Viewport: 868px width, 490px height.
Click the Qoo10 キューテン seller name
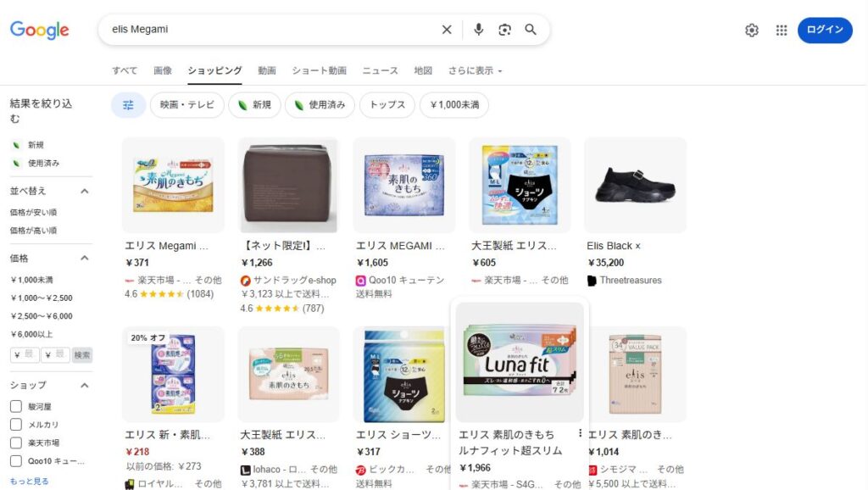pos(406,280)
